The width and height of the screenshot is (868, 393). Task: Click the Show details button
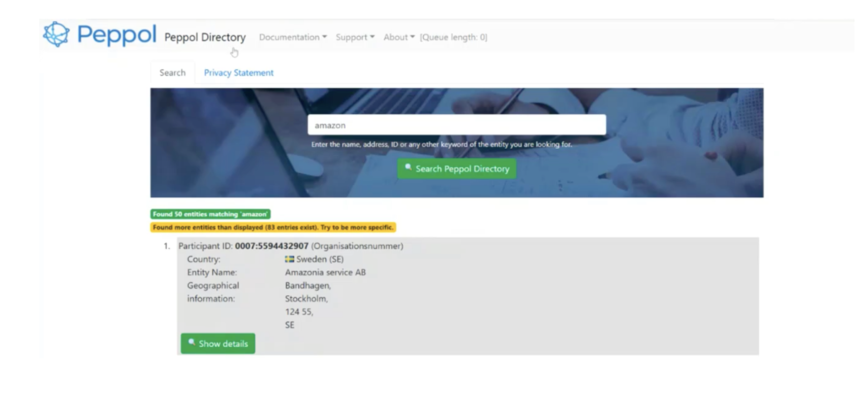218,344
